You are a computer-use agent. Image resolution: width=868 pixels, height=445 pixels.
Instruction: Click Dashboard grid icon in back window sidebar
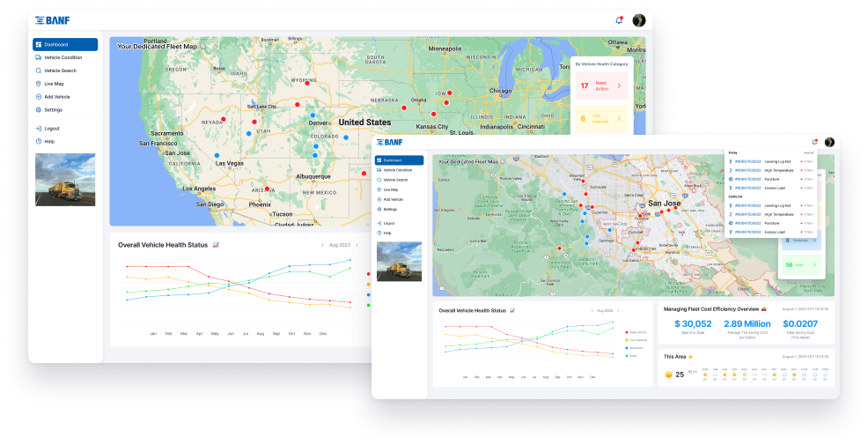[x=38, y=44]
